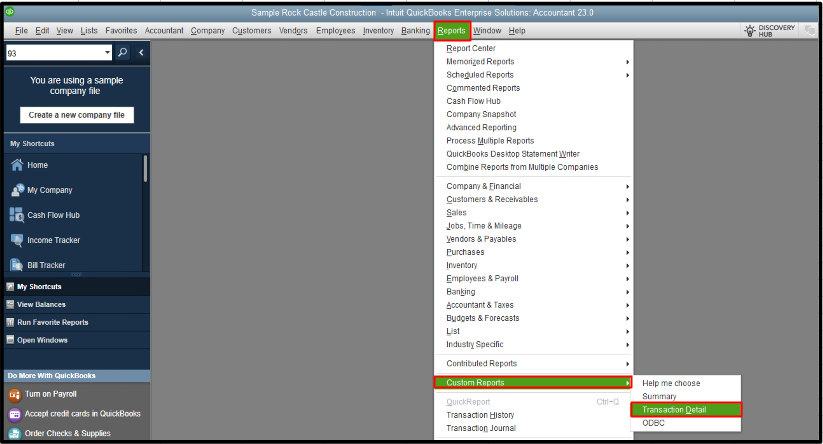
Task: Open the Window menu
Action: (487, 30)
